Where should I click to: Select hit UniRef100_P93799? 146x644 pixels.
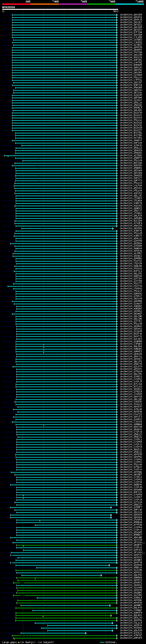(131, 53)
